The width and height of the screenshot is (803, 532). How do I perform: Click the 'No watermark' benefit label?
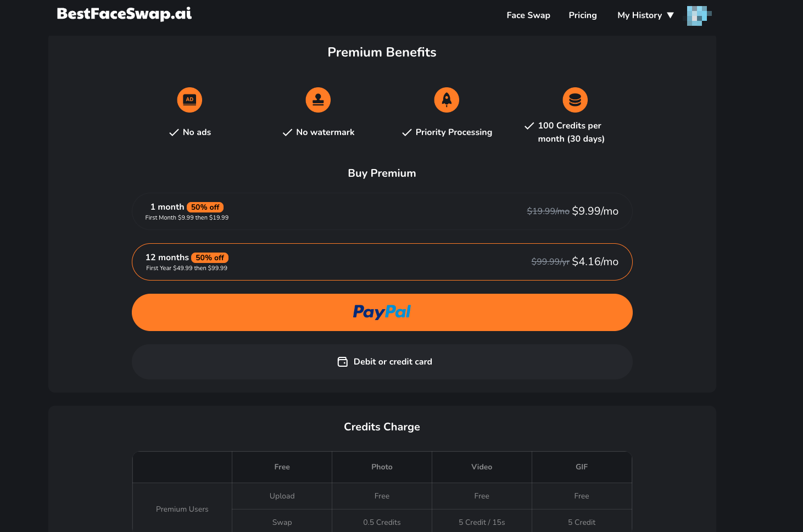click(325, 132)
